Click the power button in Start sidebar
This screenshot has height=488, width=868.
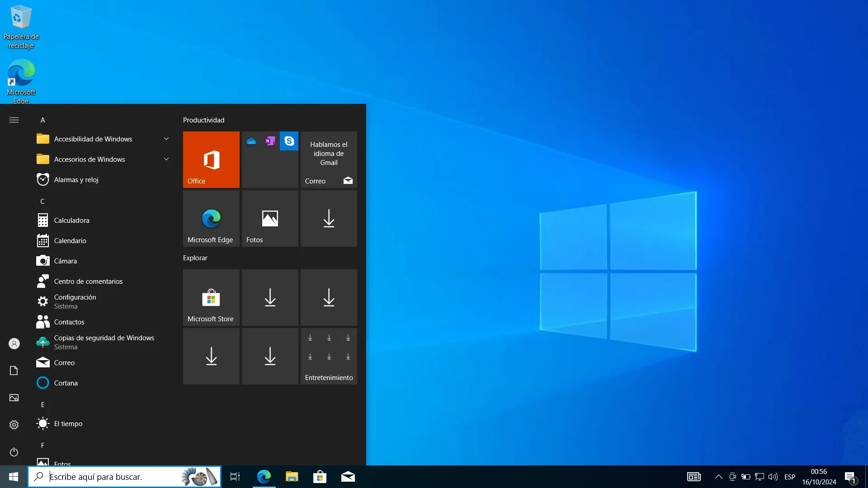[14, 452]
